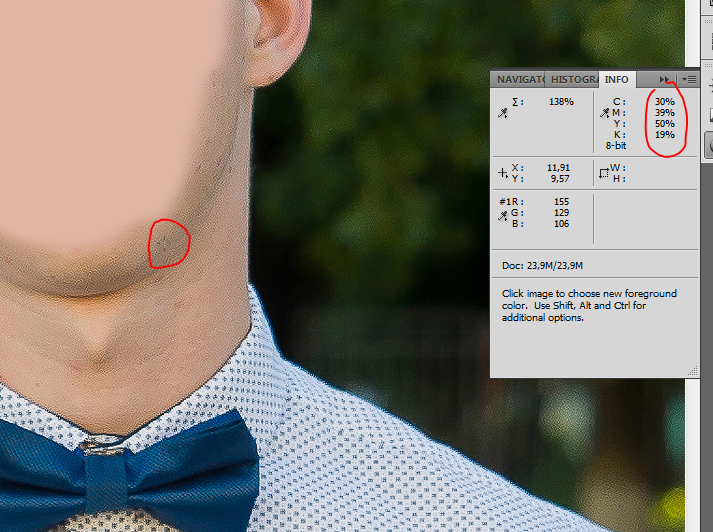Screen dimensions: 713x532
Task: Click the #1 color sampler eyedropper icon
Action: pos(502,216)
